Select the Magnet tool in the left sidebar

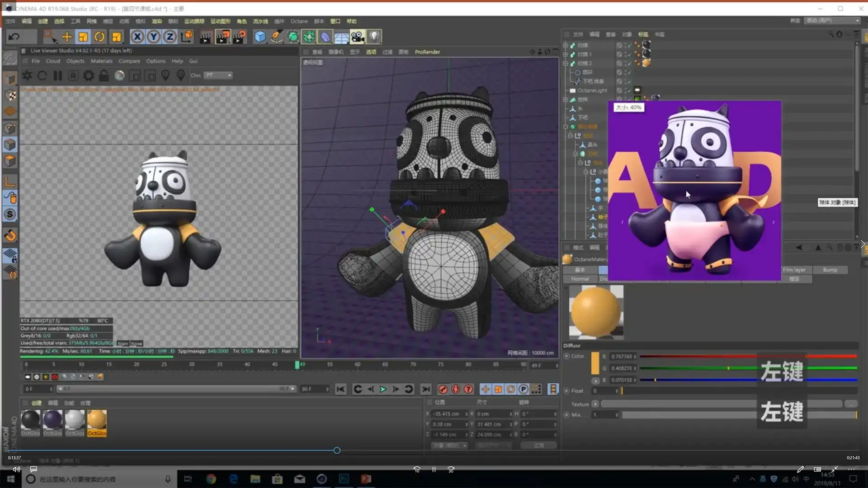(9, 235)
